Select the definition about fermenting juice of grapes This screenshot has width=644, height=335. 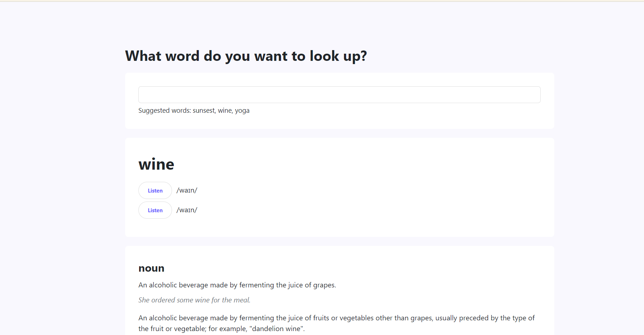[x=237, y=285]
